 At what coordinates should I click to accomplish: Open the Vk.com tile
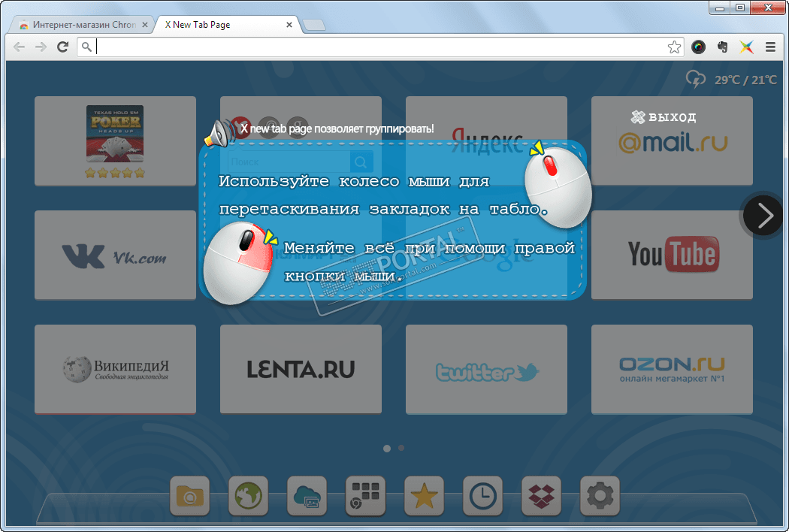click(x=115, y=255)
